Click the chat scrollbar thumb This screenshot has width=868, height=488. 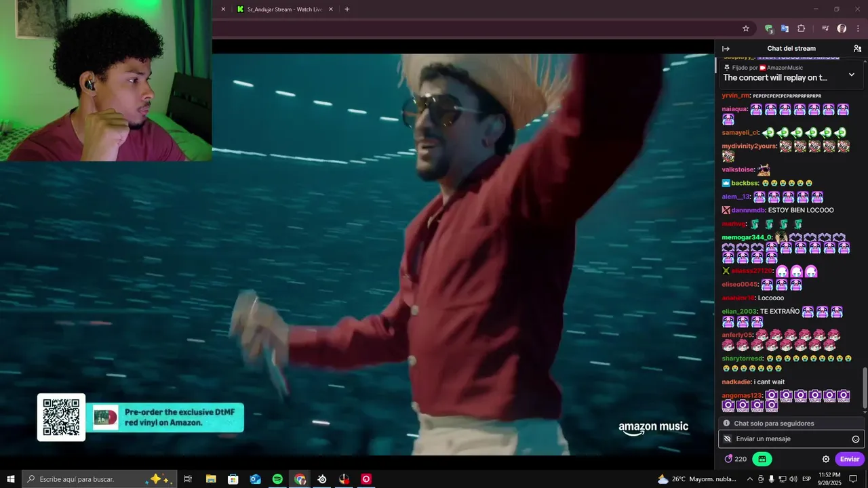tap(865, 388)
